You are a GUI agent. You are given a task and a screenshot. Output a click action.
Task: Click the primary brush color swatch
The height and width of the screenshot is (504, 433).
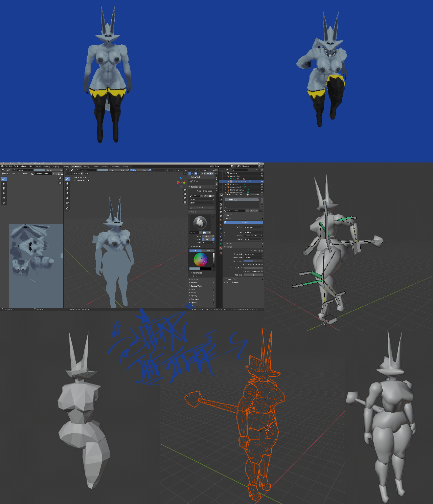(195, 268)
